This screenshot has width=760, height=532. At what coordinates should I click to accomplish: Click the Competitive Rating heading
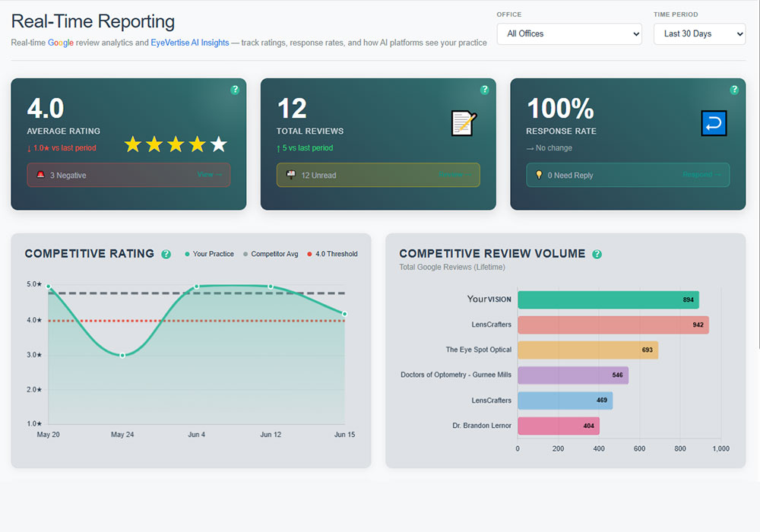point(90,253)
